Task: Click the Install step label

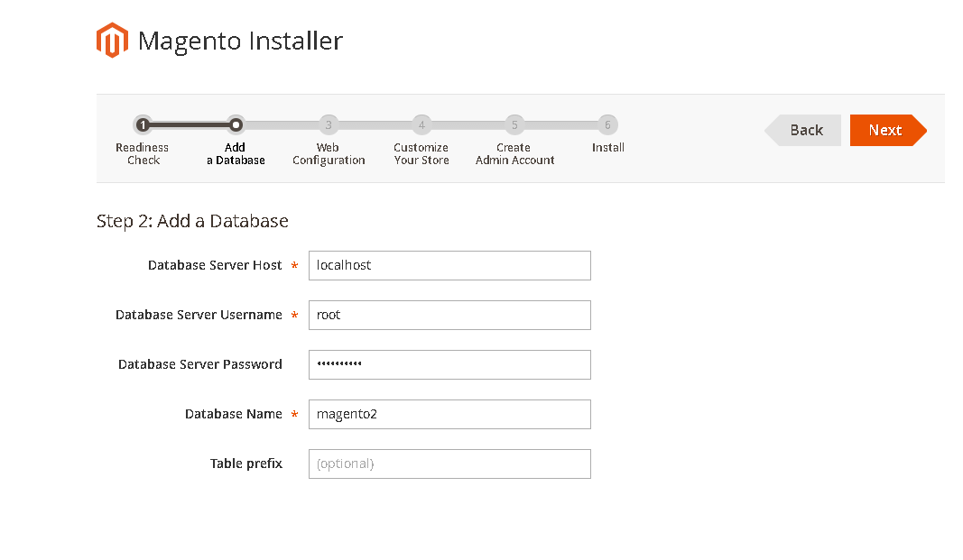Action: [x=608, y=148]
